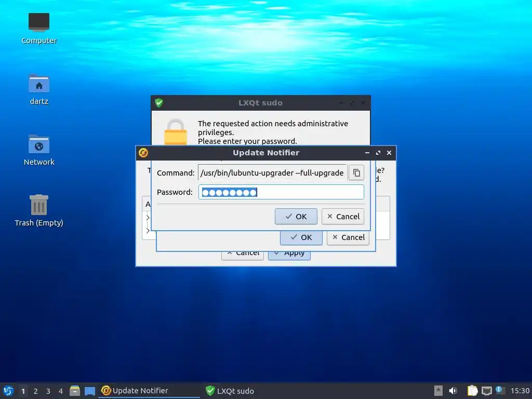Open the Trash (Empty) desktop icon
Screen dimensions: 532x399
point(39,210)
